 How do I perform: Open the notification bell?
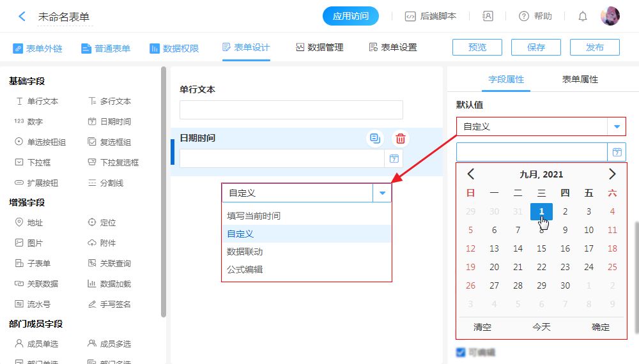pos(582,17)
